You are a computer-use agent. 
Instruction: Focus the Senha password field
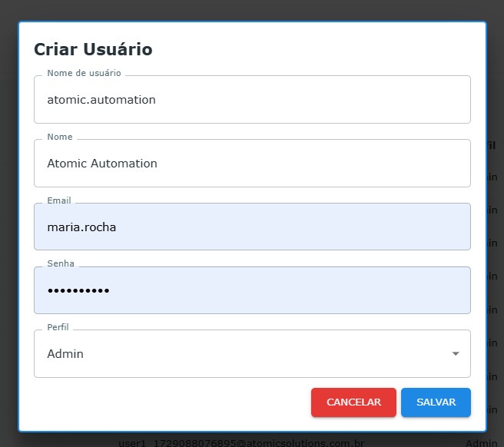252,290
